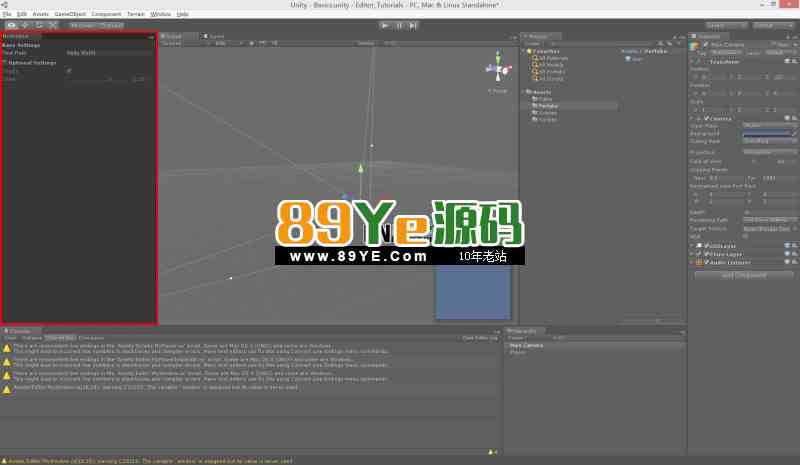Collapse the Assets tree in Project
This screenshot has width=800, height=465.
coord(523,92)
